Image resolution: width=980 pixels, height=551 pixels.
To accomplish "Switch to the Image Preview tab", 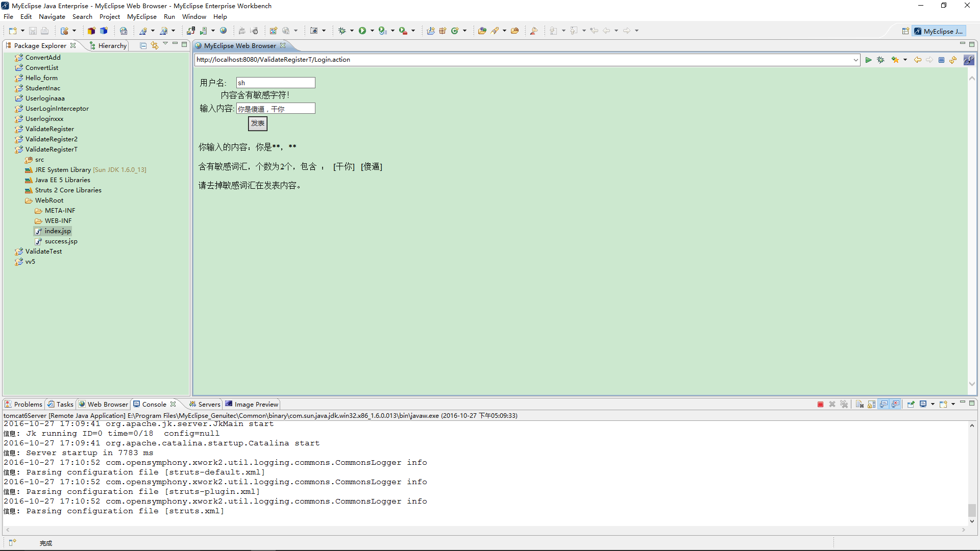I will [x=252, y=405].
